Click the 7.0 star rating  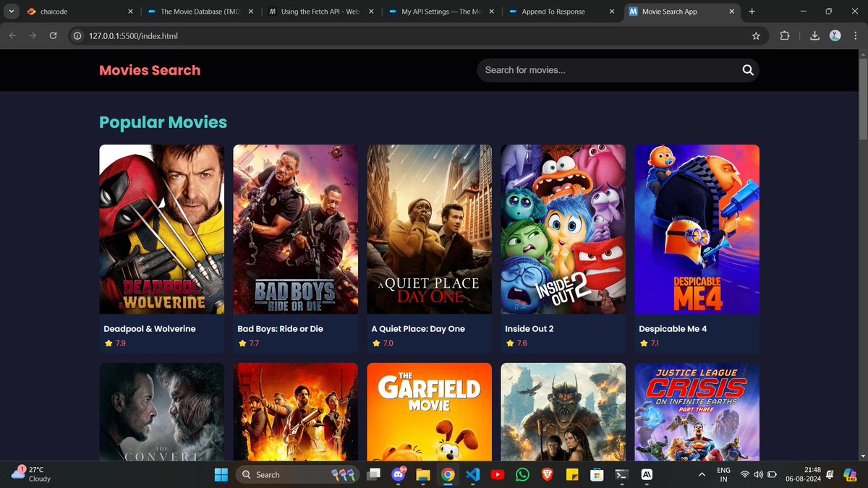[383, 343]
